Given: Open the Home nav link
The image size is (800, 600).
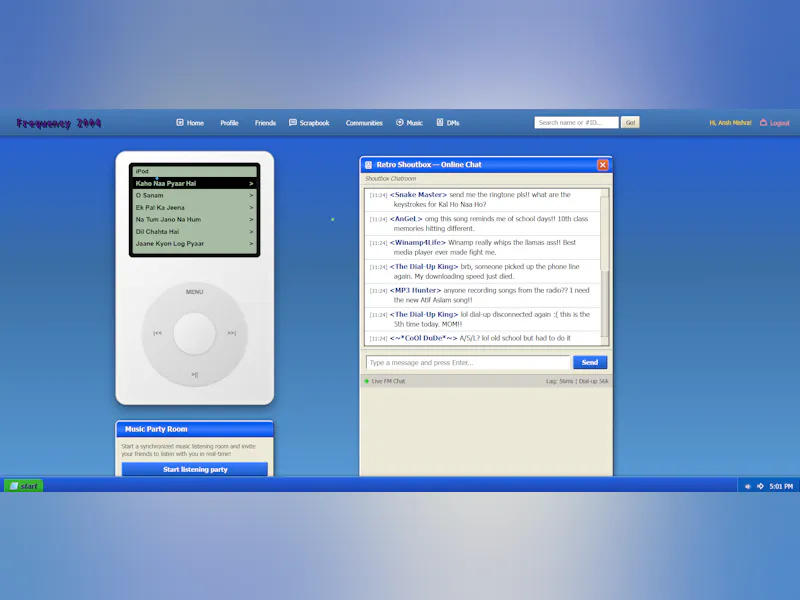Looking at the screenshot, I should tap(190, 123).
